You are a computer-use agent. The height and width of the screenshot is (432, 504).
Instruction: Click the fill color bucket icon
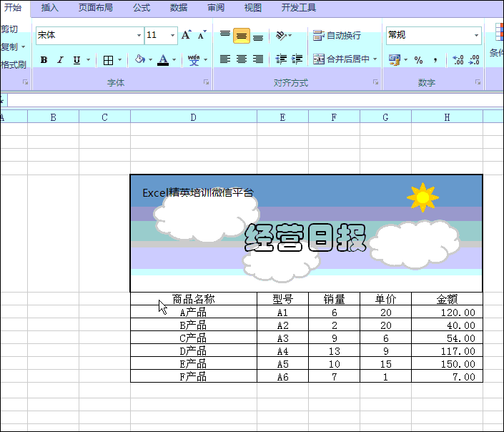[x=140, y=59]
